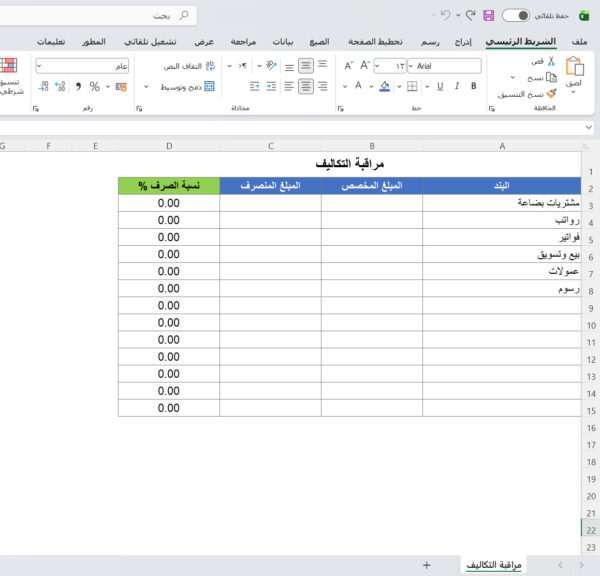Toggle Wrap Text (التفاف النص)
Image resolution: width=600 pixels, height=576 pixels.
pos(190,65)
